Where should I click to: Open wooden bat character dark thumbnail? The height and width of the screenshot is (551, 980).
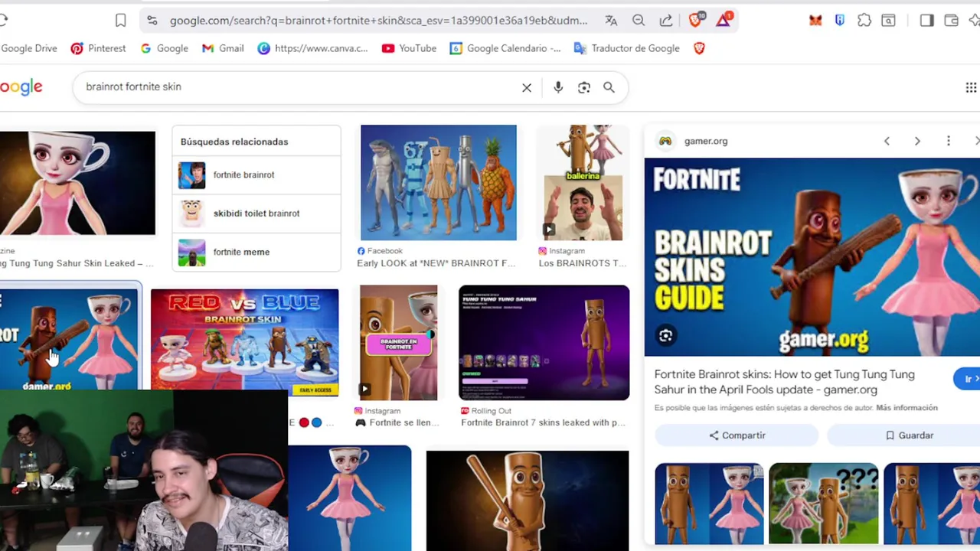coord(528,500)
